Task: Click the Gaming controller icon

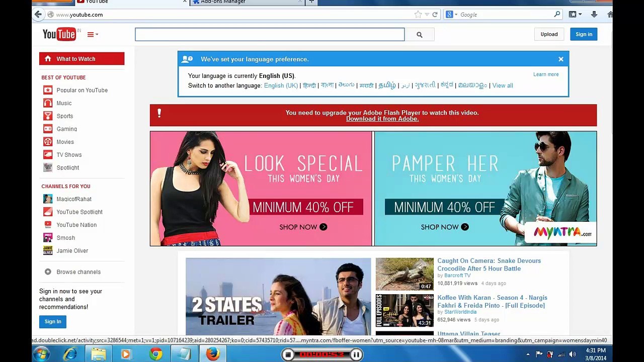Action: pyautogui.click(x=48, y=129)
